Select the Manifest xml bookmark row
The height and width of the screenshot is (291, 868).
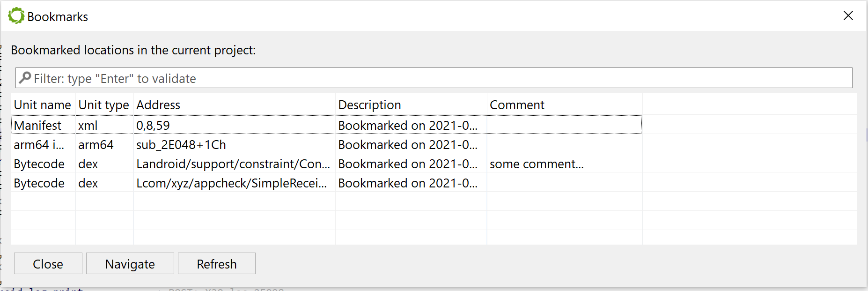click(326, 125)
